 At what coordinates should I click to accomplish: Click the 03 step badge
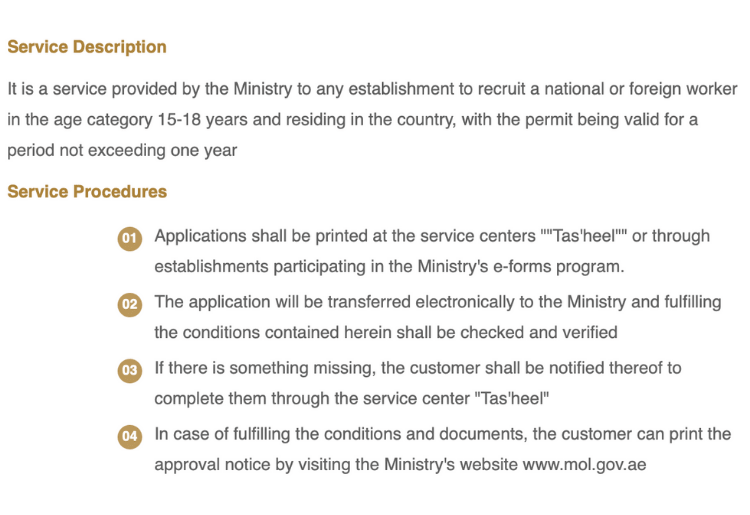(x=130, y=371)
